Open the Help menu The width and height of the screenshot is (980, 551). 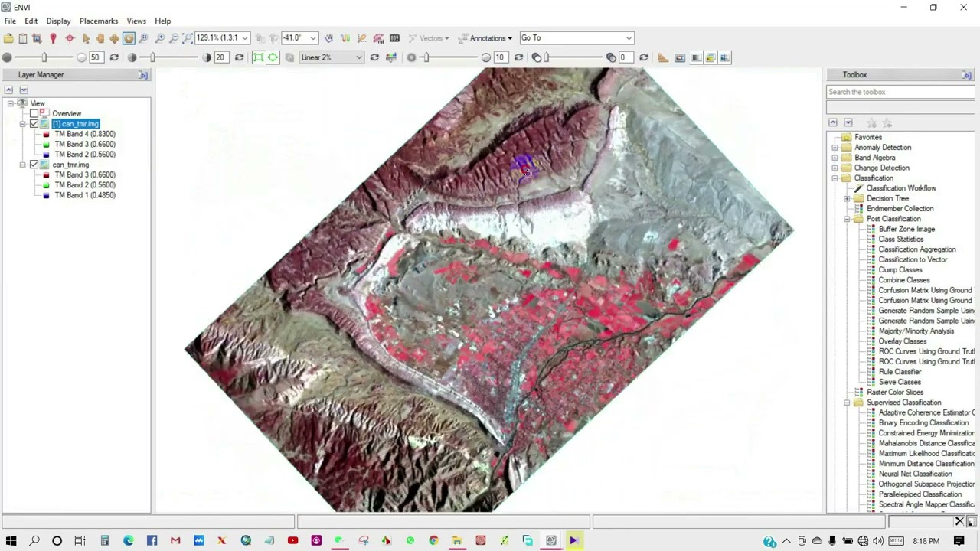[163, 21]
